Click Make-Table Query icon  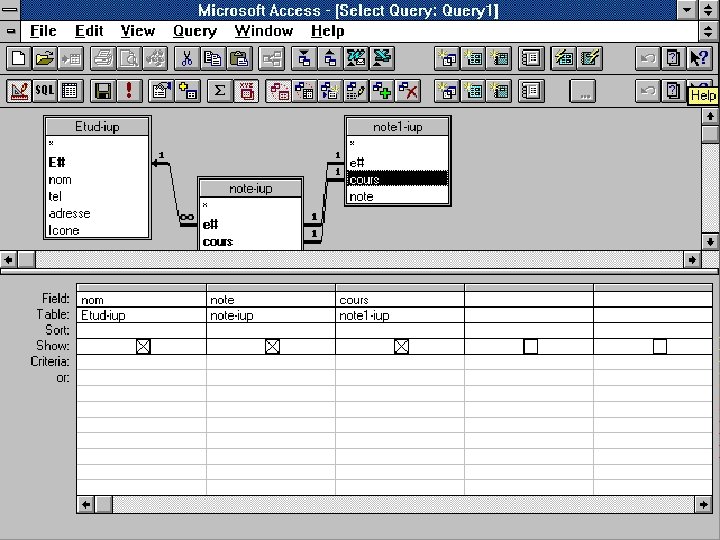330,90
